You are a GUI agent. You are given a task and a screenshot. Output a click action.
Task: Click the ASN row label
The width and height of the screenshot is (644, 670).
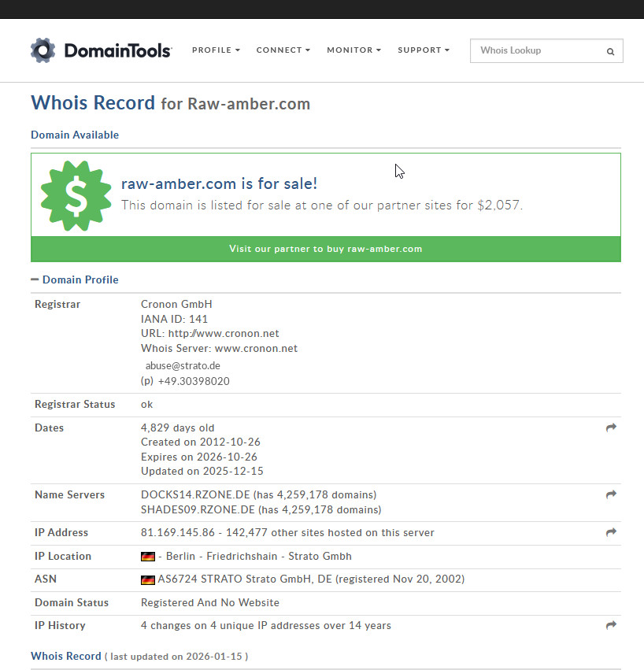coord(46,579)
